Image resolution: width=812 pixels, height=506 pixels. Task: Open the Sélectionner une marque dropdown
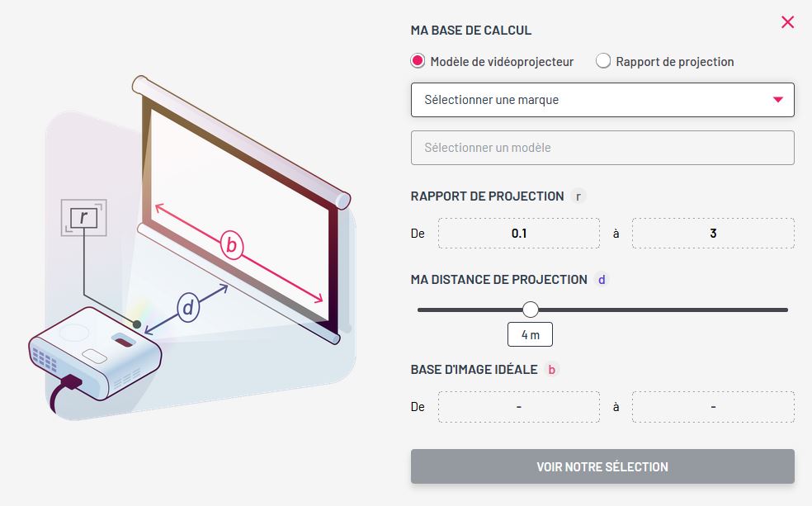point(602,99)
